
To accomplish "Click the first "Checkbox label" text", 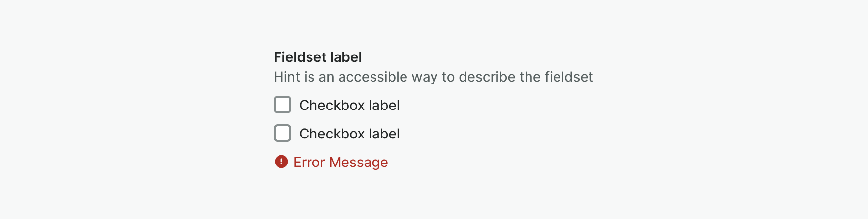I will click(349, 105).
